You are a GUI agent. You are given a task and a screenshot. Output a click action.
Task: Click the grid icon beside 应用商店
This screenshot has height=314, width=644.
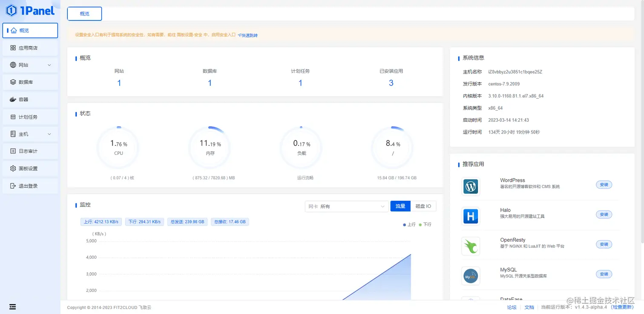[x=13, y=48]
